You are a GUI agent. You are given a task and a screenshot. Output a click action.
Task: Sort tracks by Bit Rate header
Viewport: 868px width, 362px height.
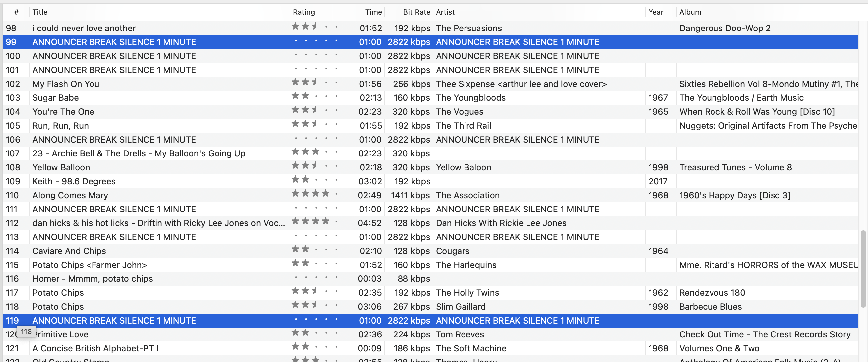[x=416, y=12]
